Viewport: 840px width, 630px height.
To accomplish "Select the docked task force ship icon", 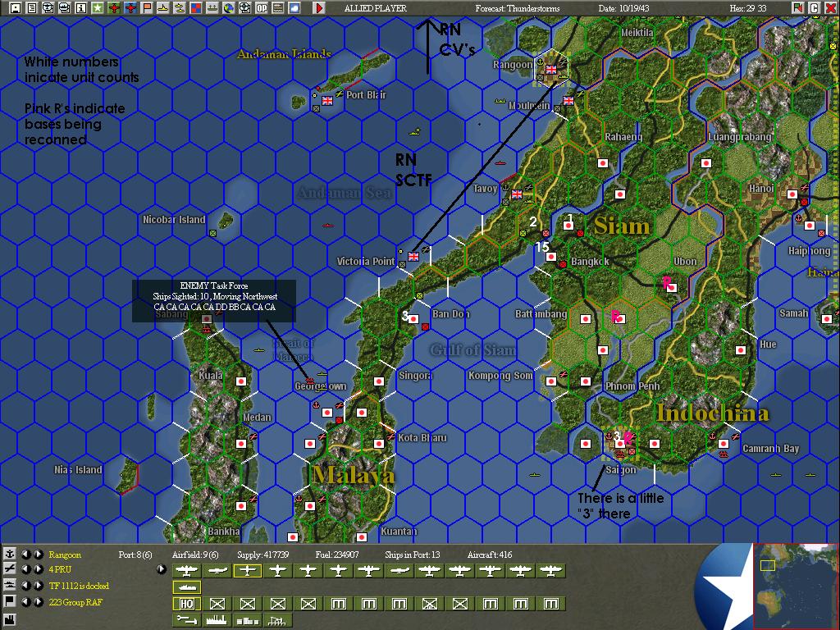I will pyautogui.click(x=186, y=587).
